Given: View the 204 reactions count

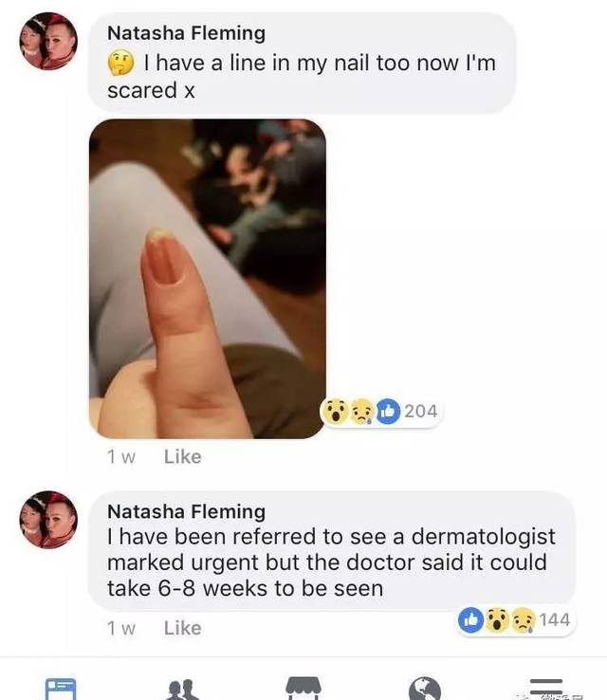Looking at the screenshot, I should pos(421,411).
